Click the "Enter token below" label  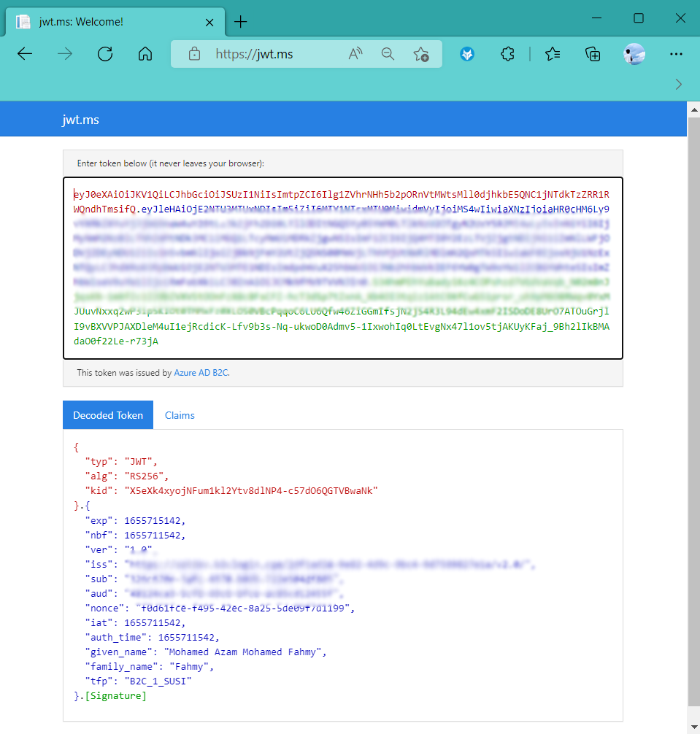pos(170,163)
